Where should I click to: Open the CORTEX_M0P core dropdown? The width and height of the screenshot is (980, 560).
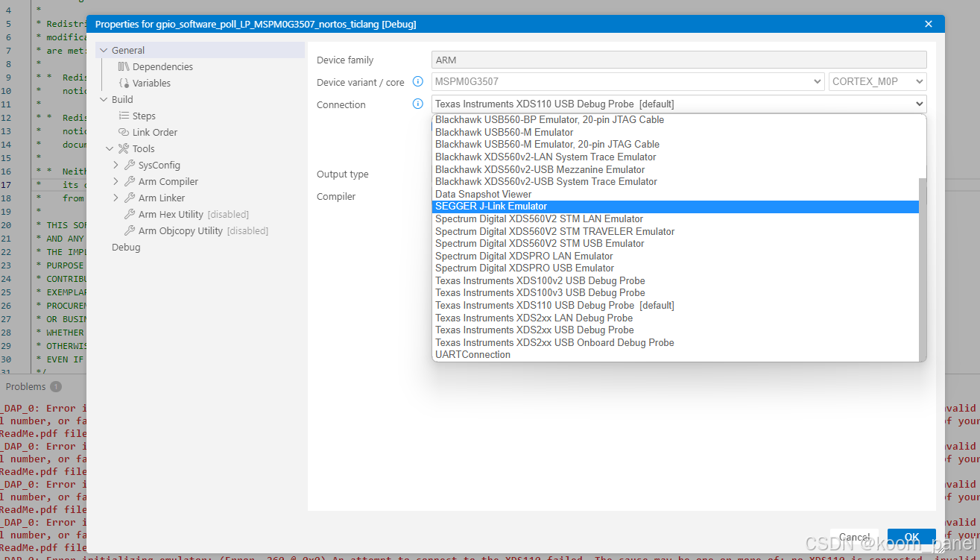coord(877,82)
